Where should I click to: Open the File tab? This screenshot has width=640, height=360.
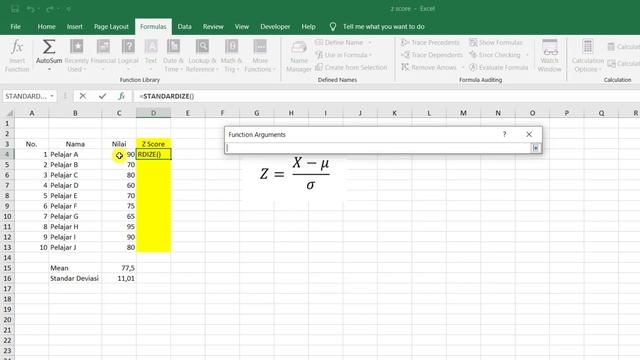16,27
